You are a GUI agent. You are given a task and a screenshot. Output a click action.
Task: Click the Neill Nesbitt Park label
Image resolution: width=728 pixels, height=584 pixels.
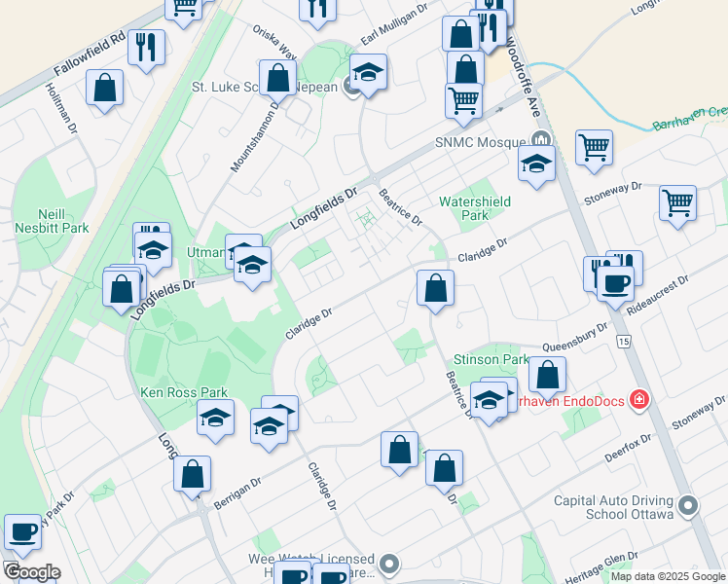(52, 221)
